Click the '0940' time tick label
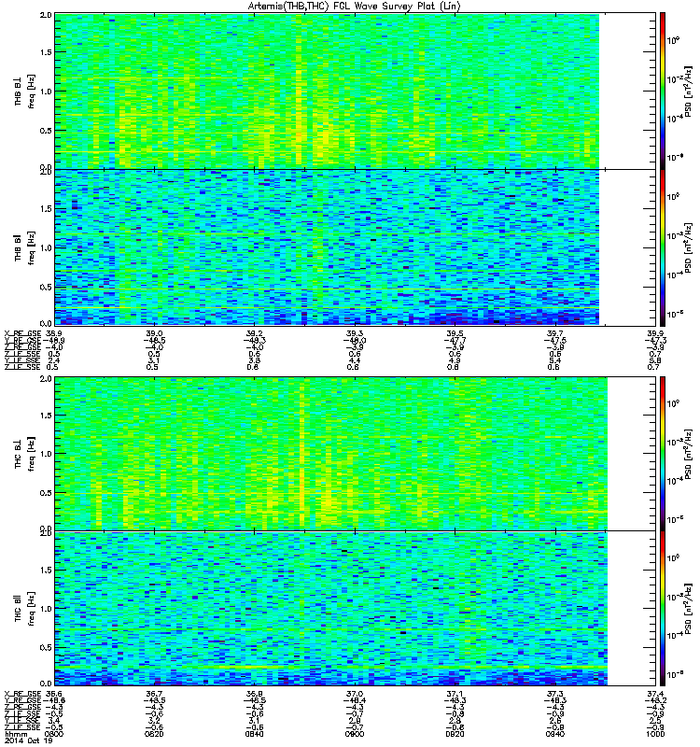The height and width of the screenshot is (747, 700). click(555, 734)
